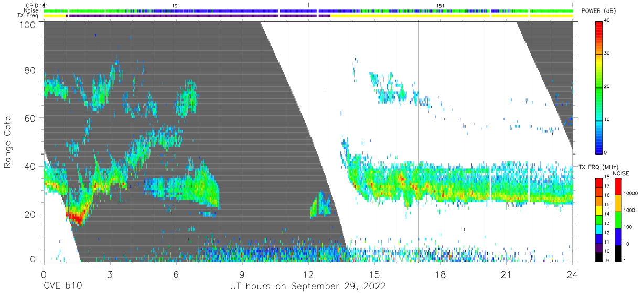Screen dimensions: 644x297
Task: Click the 21 tick label on the time axis
Action: (x=507, y=274)
